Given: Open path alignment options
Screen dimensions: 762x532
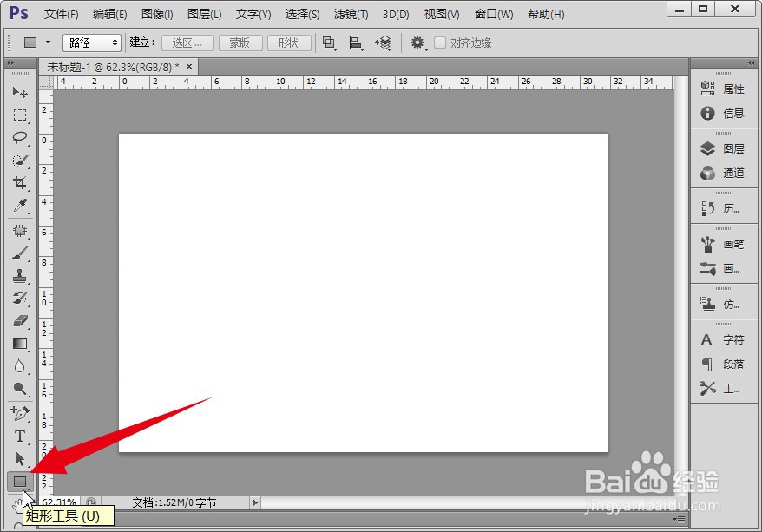Looking at the screenshot, I should [x=356, y=43].
